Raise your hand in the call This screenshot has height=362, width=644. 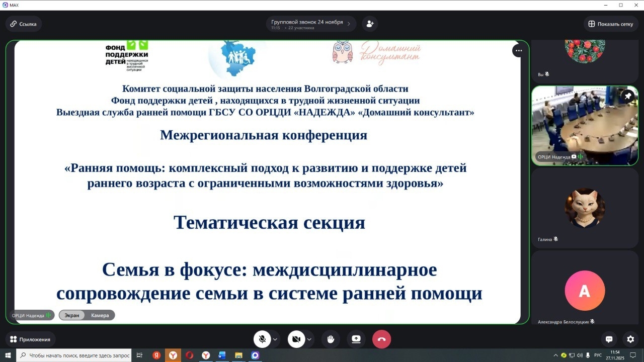coord(331,339)
